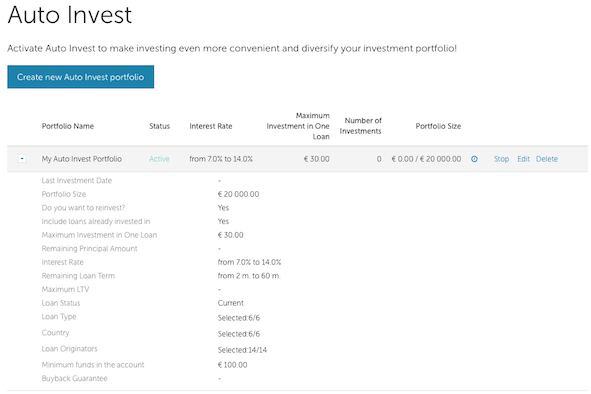Click Maximum Investment in One Loan header

tap(298, 126)
